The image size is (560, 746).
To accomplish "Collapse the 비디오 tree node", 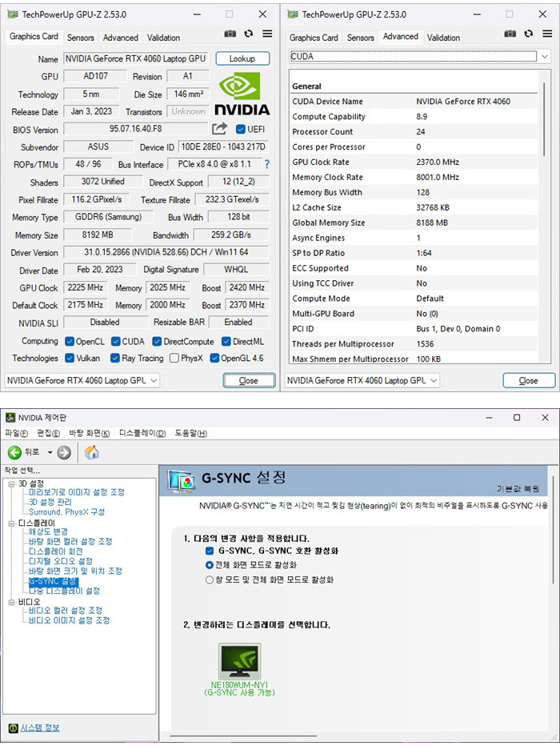I will (x=11, y=602).
